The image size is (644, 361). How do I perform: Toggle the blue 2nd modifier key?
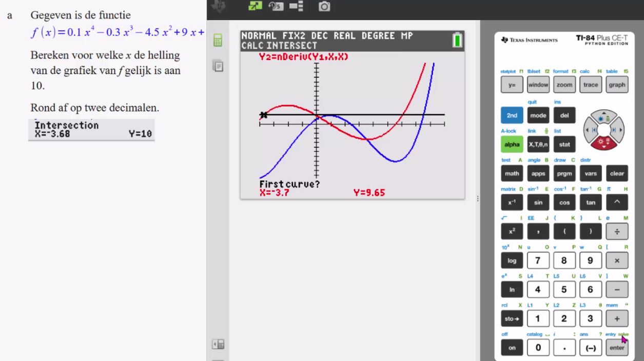point(512,115)
